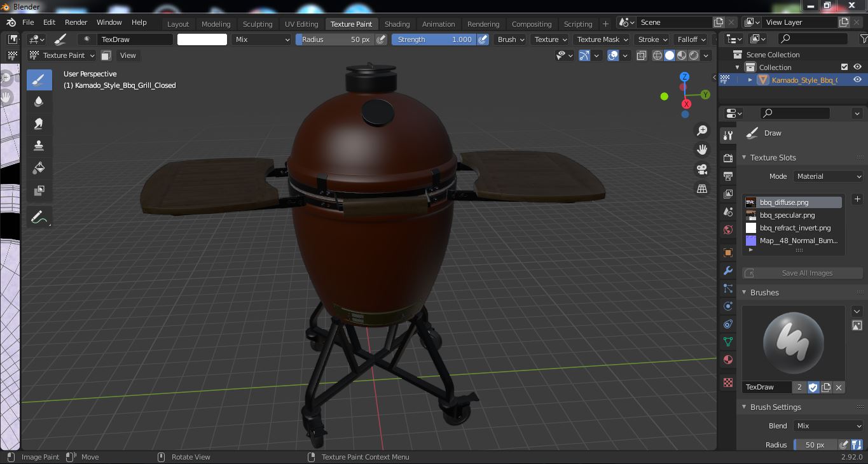Toggle strength pressure sensitivity in header

point(483,39)
